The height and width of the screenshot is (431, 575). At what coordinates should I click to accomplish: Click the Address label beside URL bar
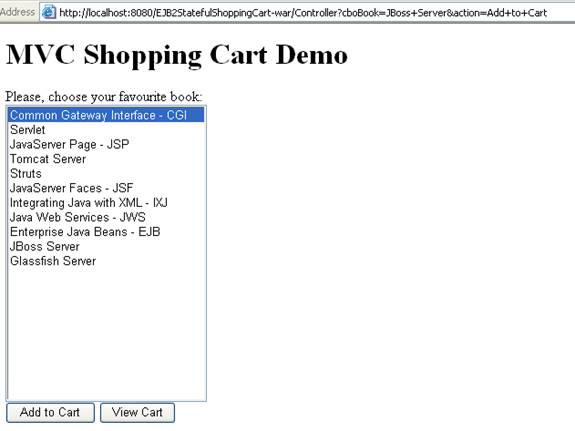click(x=18, y=12)
